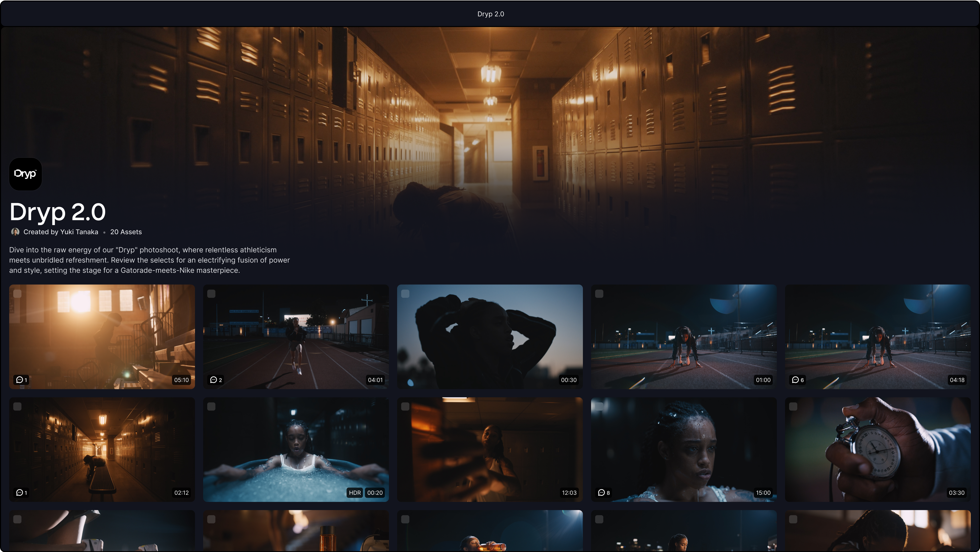Viewport: 980px width, 552px height.
Task: Open the comment on the 02:12 locker video
Action: (x=21, y=493)
